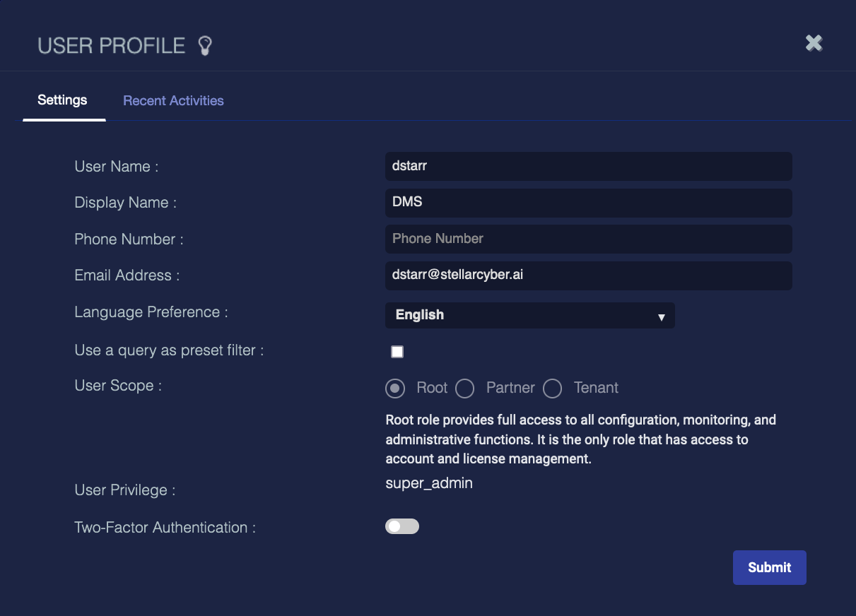Select the Root user scope
Viewport: 856px width, 616px height.
(396, 389)
